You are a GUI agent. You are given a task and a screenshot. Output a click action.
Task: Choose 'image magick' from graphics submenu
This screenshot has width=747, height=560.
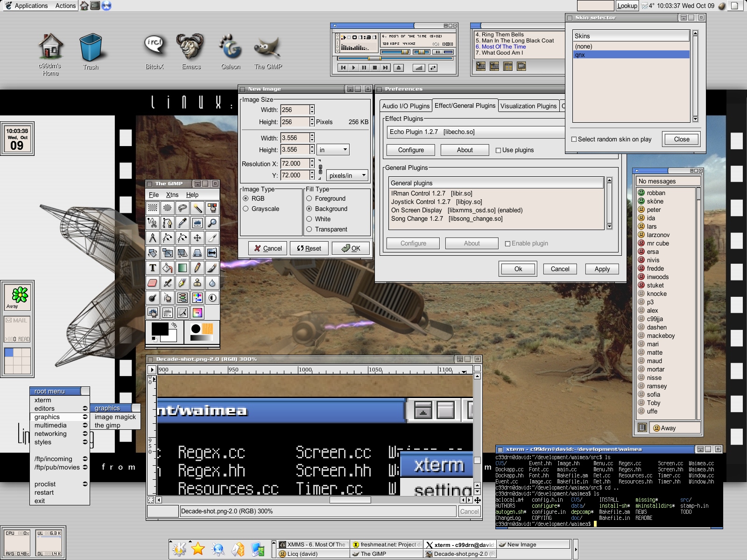pyautogui.click(x=115, y=417)
